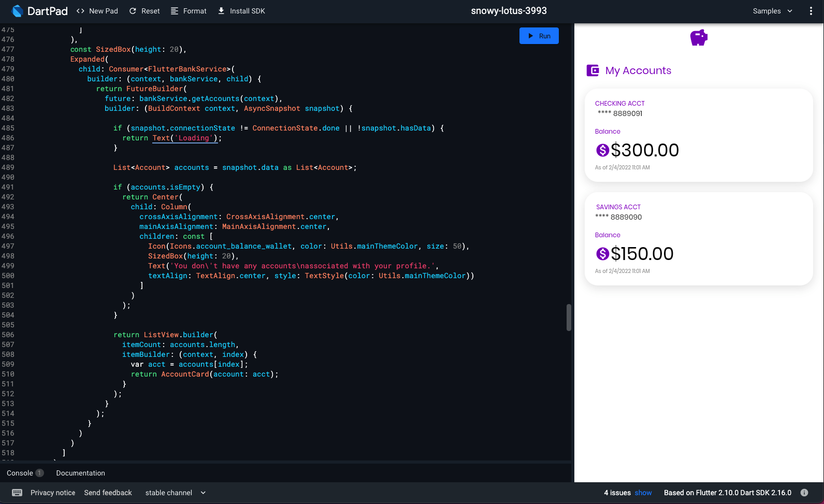Open the Privacy notice link

point(53,493)
